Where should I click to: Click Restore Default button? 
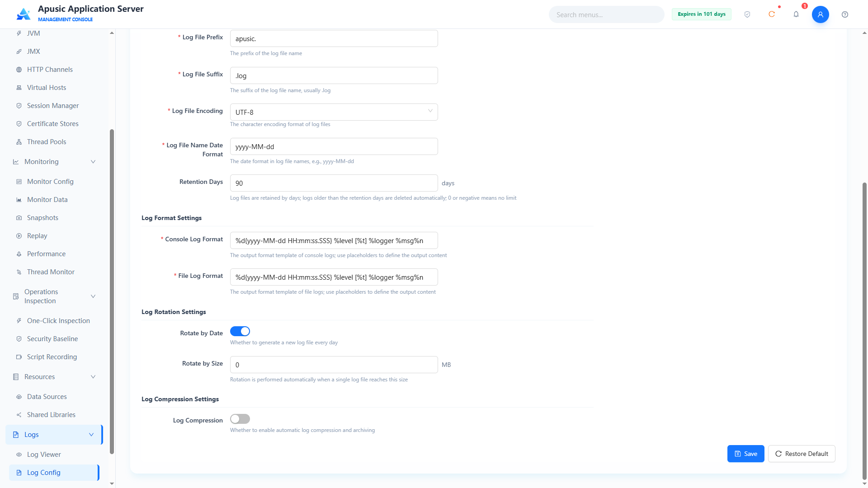click(x=802, y=454)
